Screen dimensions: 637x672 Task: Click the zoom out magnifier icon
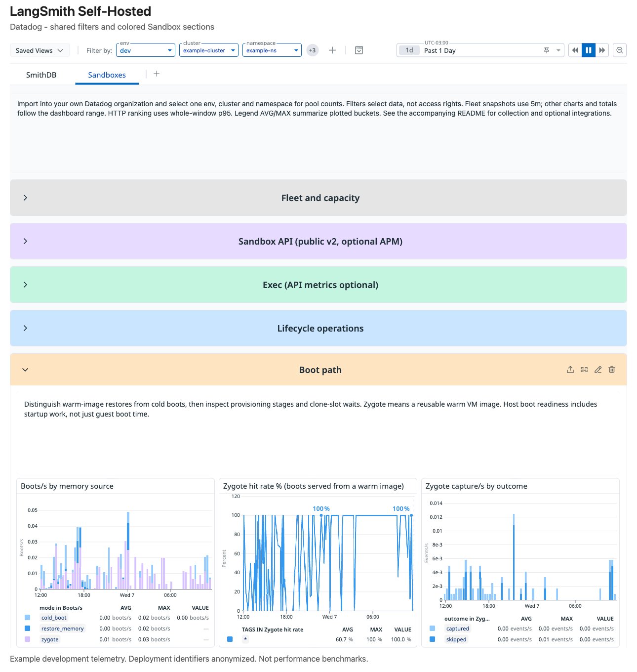[x=620, y=50]
